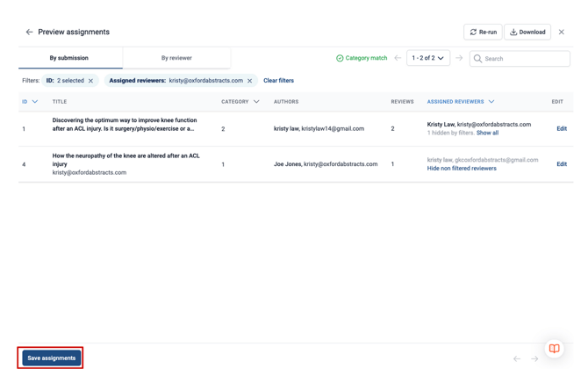The height and width of the screenshot is (376, 588).
Task: Click the back arrow beside Preview assignments
Action: click(29, 33)
